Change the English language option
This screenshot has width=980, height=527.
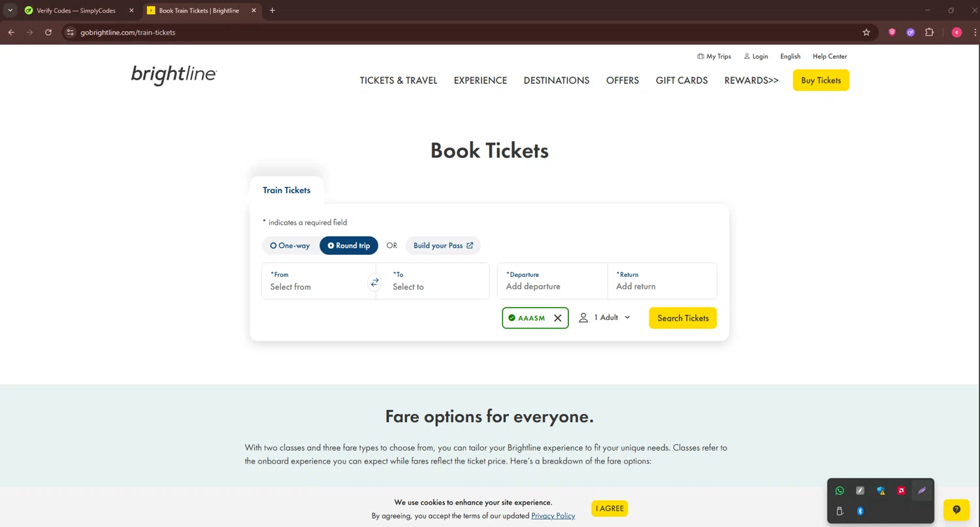tap(790, 56)
